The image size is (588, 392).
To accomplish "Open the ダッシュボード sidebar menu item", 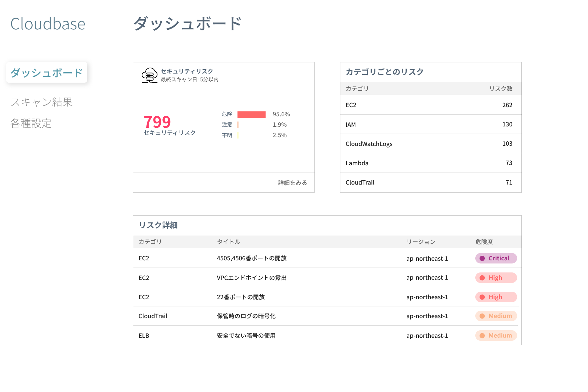I will pos(47,73).
